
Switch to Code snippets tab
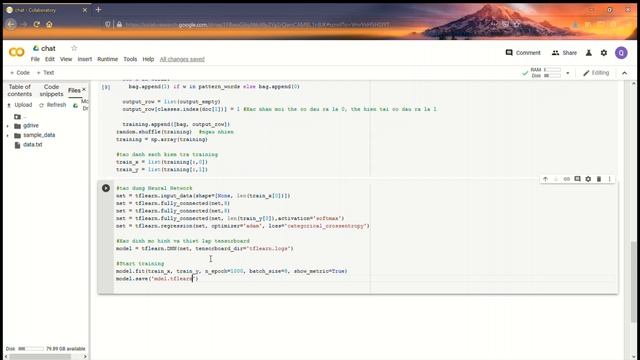51,90
